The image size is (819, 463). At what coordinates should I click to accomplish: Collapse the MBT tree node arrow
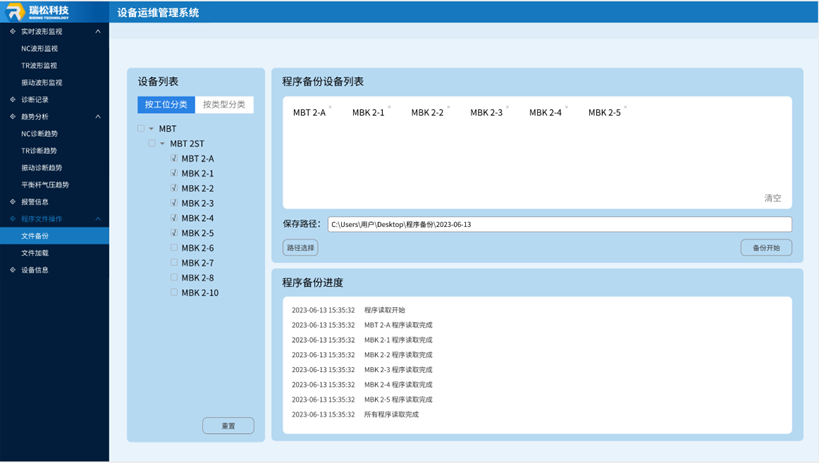151,129
